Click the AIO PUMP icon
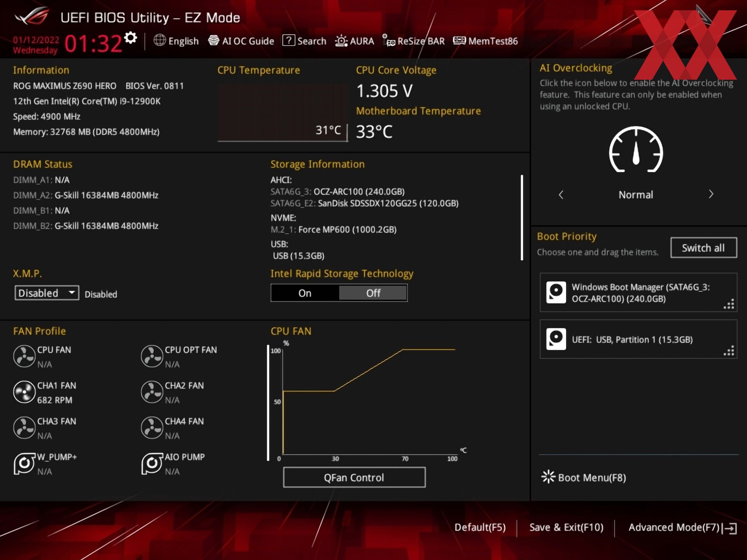Screen dimensions: 747x560 click(x=152, y=464)
